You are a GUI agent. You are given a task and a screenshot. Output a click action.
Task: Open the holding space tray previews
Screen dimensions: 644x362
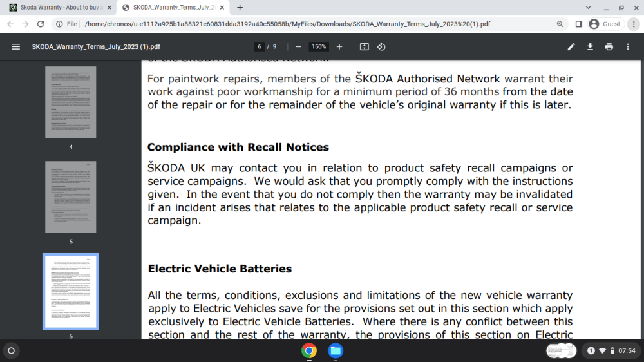(561, 351)
